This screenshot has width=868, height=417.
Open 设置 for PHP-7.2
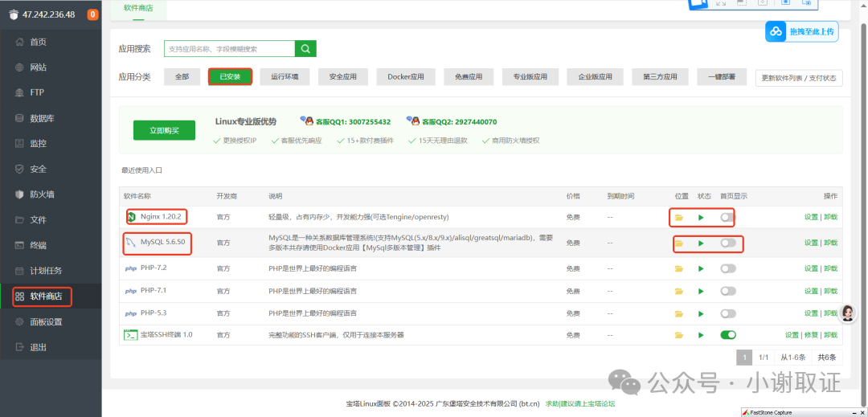click(x=811, y=269)
